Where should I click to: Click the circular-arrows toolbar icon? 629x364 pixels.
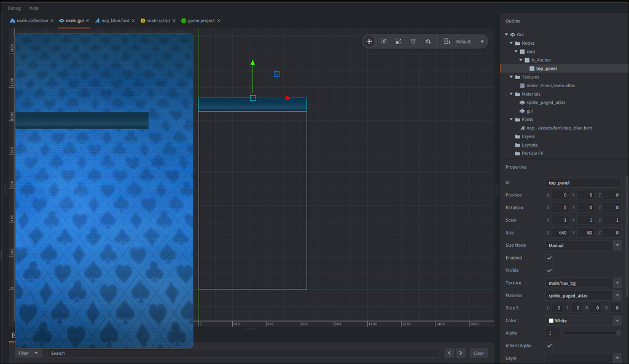[428, 41]
